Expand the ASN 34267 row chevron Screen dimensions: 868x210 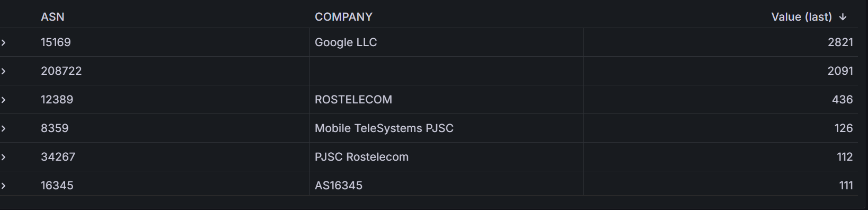pyautogui.click(x=3, y=157)
